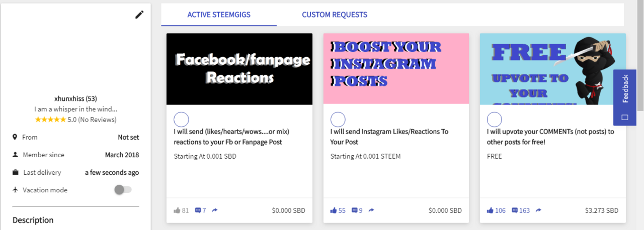Click thumbs-up icon on Facebook reactions gig
Viewport: 644px width, 230px height.
[x=177, y=210]
